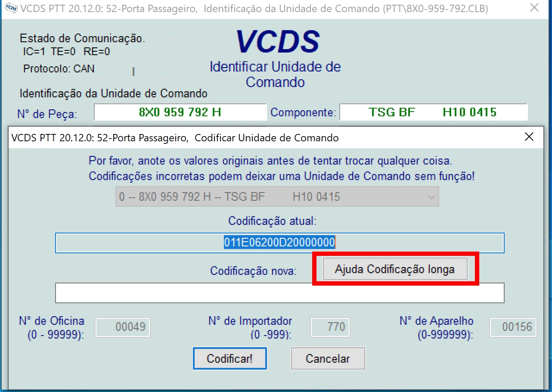The image size is (552, 392).
Task: Click the Componente value TSG BF box
Action: pos(433,112)
